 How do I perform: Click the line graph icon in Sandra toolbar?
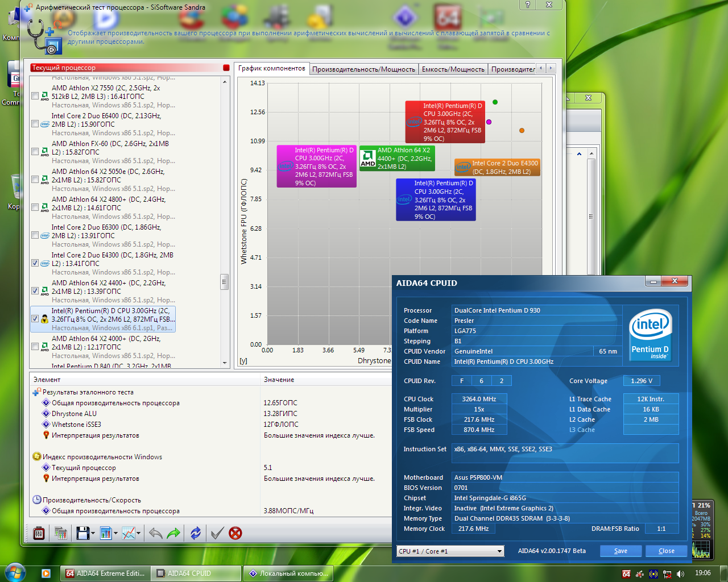point(129,533)
